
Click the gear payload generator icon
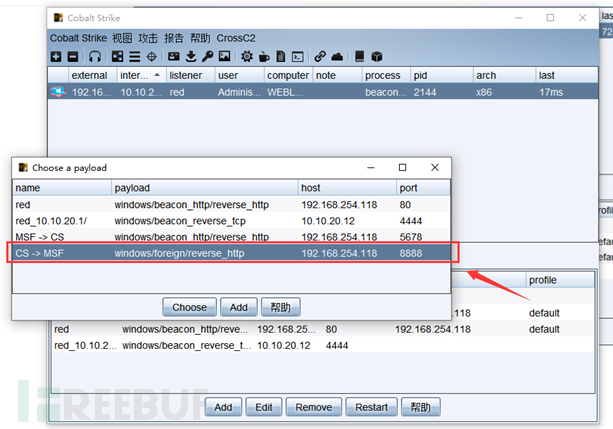tap(247, 57)
